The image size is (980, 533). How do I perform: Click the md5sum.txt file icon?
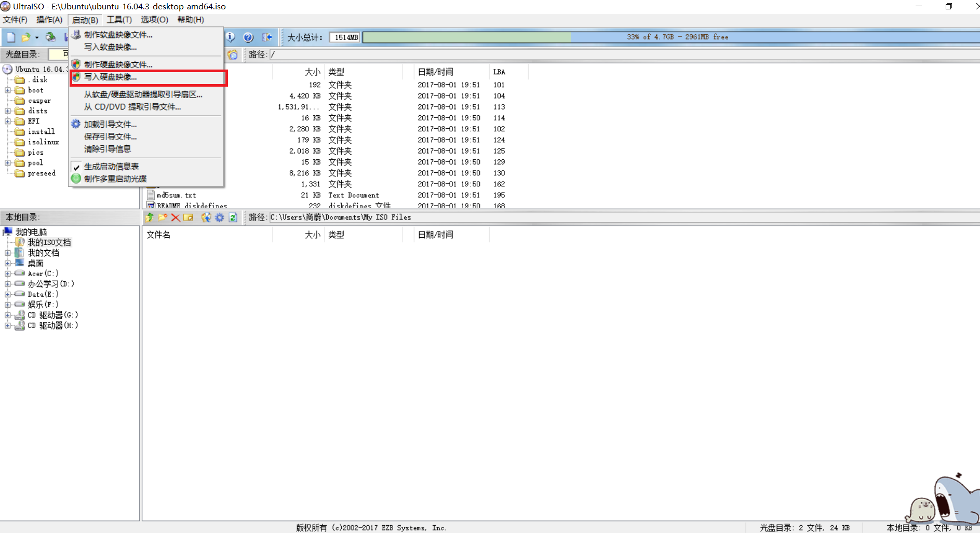[x=151, y=195]
